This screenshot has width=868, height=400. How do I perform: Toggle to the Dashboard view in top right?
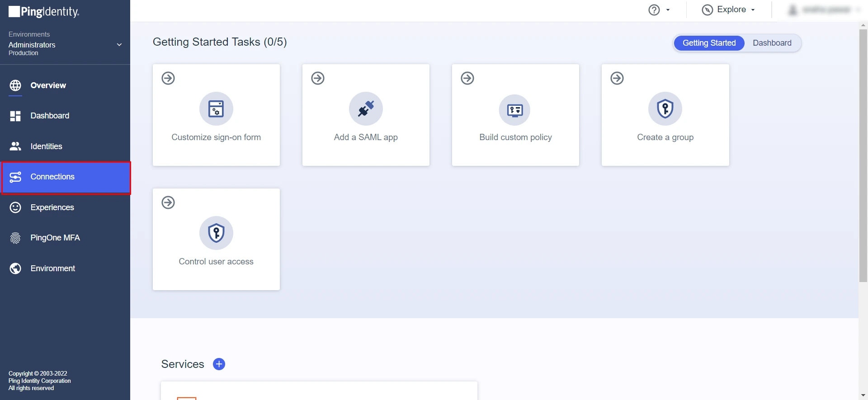click(772, 43)
